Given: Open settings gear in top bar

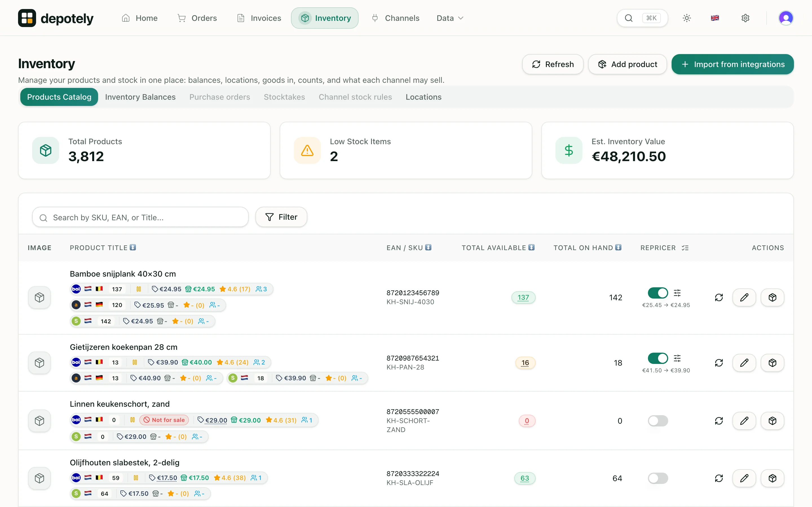Looking at the screenshot, I should [745, 18].
